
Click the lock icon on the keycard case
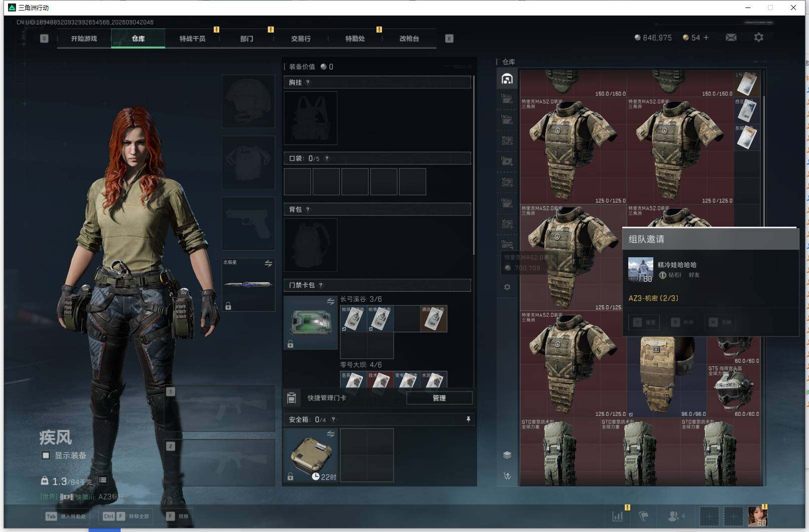click(x=290, y=344)
